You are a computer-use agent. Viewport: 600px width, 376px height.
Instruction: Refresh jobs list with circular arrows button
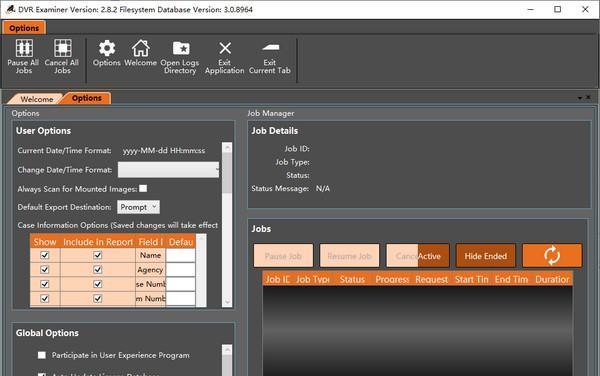(552, 256)
